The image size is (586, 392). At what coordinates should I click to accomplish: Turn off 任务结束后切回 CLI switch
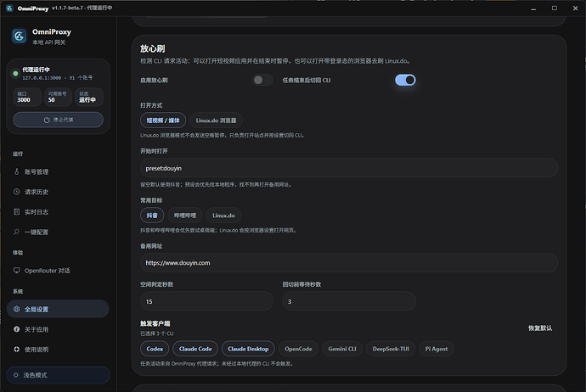[x=405, y=80]
